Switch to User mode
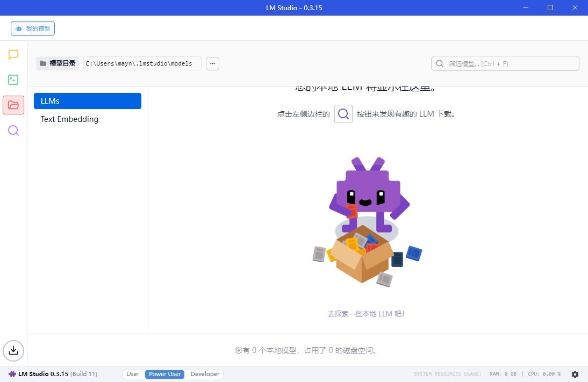This screenshot has height=382, width=588. point(133,374)
